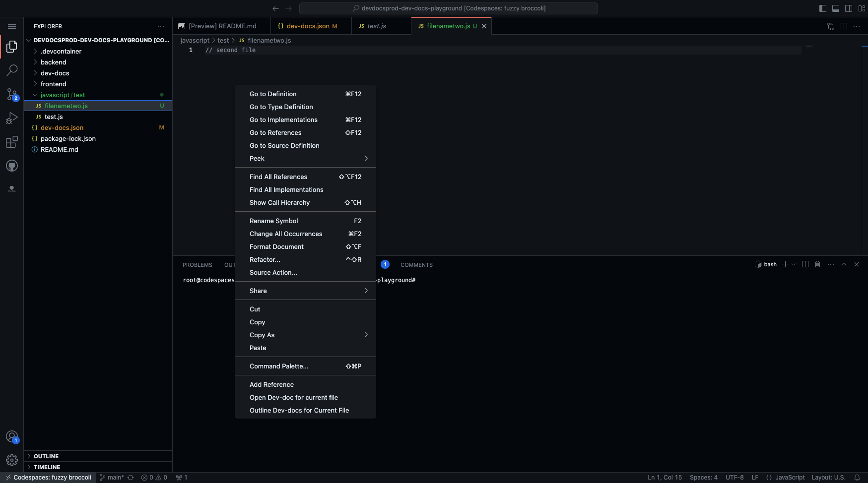Toggle the primary side bar visibility
The height and width of the screenshot is (483, 868).
point(823,8)
